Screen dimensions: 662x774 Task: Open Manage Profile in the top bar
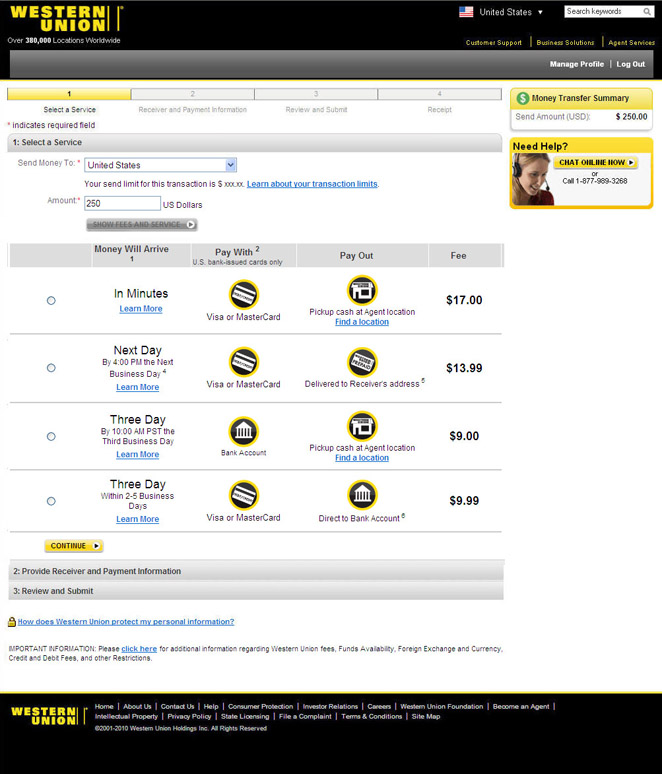pyautogui.click(x=576, y=64)
